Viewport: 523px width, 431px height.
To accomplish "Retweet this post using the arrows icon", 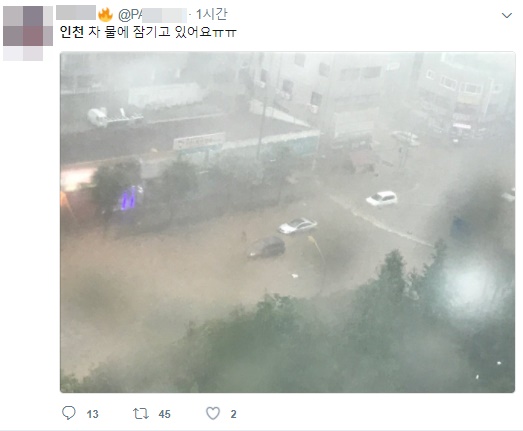I will (x=140, y=414).
